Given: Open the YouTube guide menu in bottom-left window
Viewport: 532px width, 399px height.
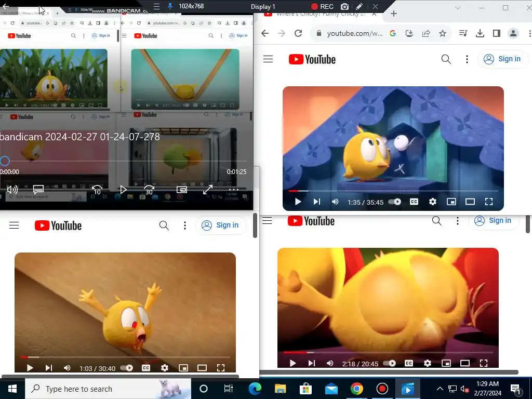Looking at the screenshot, I should pyautogui.click(x=14, y=225).
